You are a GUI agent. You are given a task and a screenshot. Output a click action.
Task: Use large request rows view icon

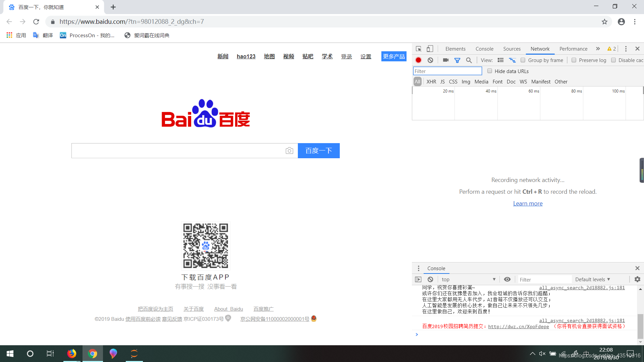coord(500,60)
